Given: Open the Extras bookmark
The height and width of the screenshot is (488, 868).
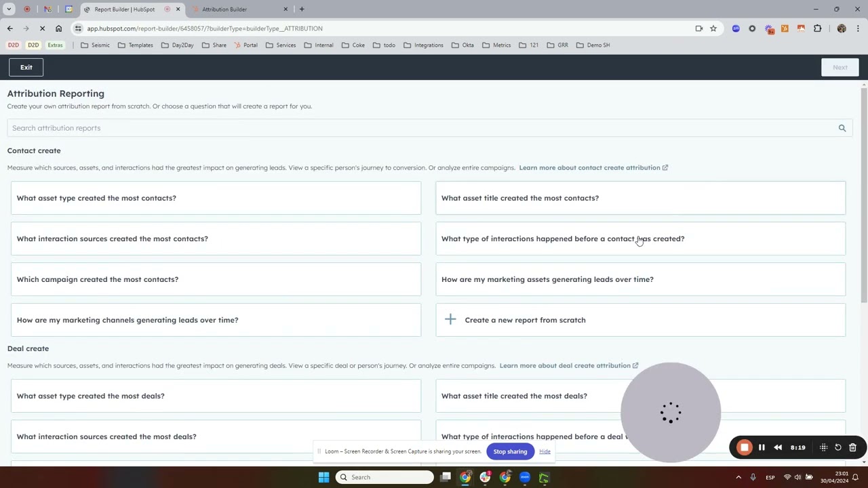Looking at the screenshot, I should coord(55,45).
